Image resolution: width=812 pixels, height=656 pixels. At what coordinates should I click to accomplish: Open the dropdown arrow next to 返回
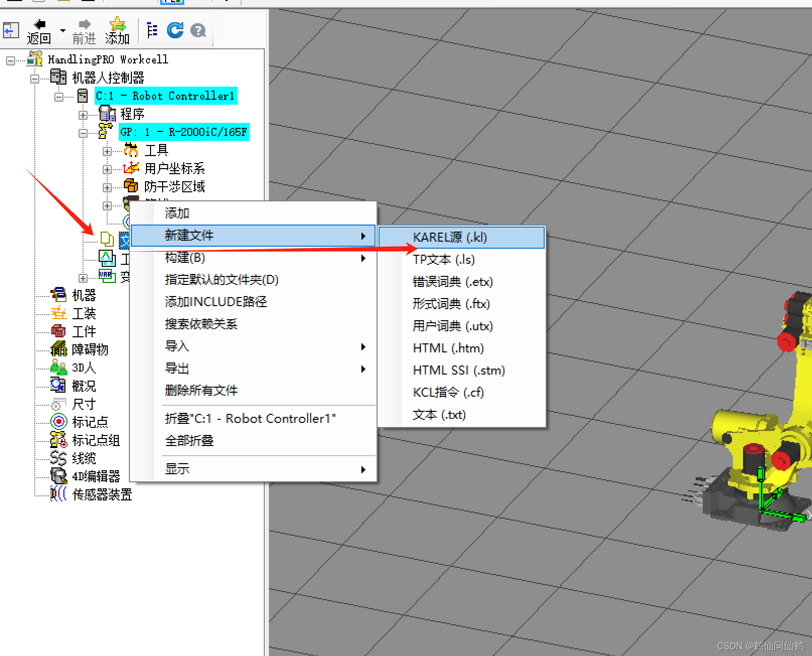(x=63, y=31)
